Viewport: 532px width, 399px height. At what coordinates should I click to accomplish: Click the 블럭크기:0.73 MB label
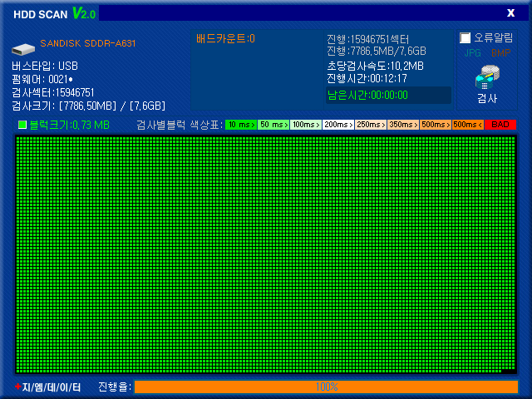point(69,125)
